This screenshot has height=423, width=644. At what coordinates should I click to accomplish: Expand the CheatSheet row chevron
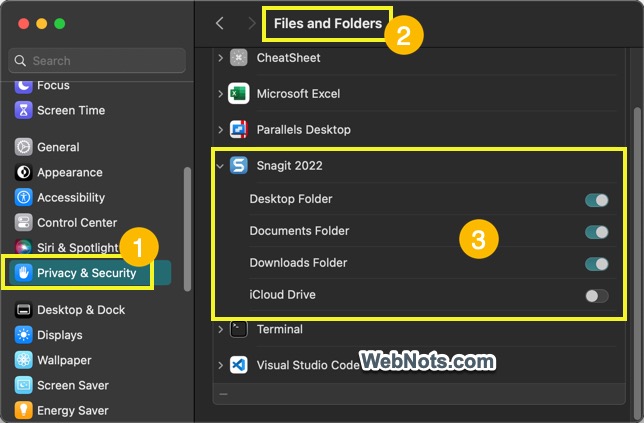tap(221, 58)
